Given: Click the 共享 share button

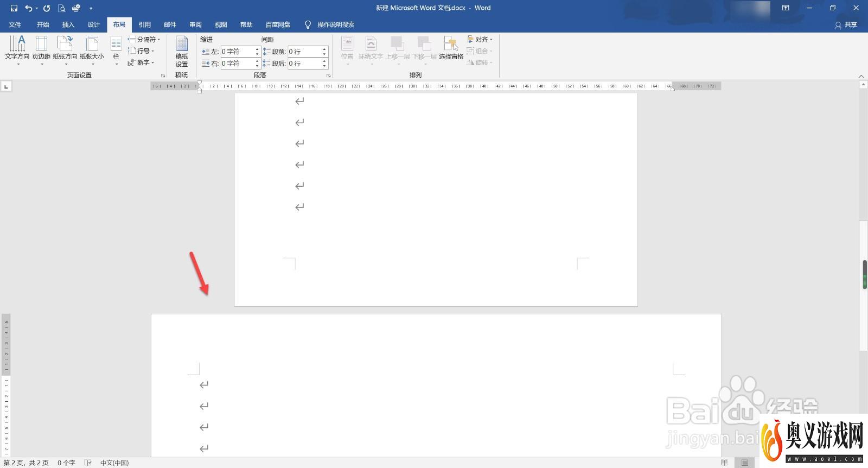Looking at the screenshot, I should 846,25.
